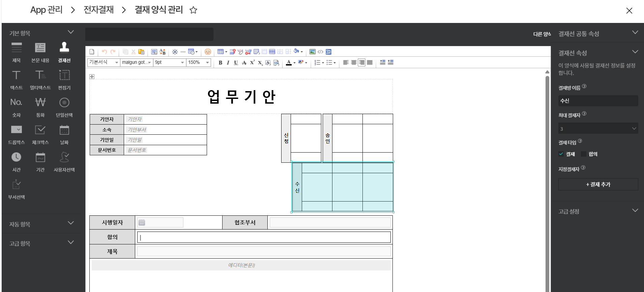Enable the 합의 type checkbox
Viewport: 644px width, 292px height.
pyautogui.click(x=584, y=154)
